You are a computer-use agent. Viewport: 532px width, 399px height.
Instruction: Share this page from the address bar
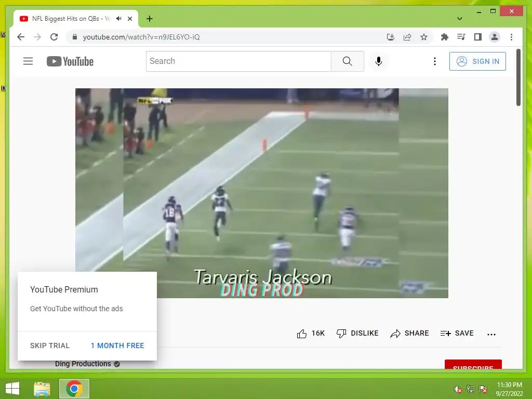(x=407, y=37)
